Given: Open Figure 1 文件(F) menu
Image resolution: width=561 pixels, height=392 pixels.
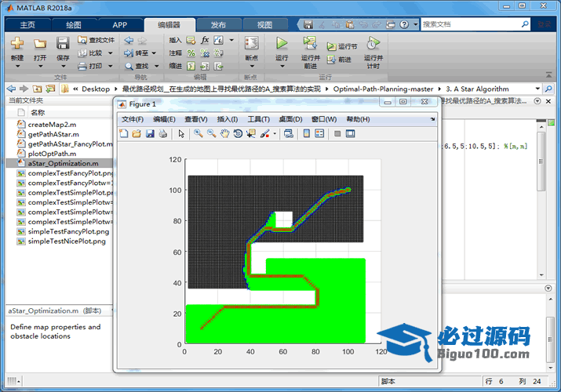Looking at the screenshot, I should pyautogui.click(x=133, y=119).
